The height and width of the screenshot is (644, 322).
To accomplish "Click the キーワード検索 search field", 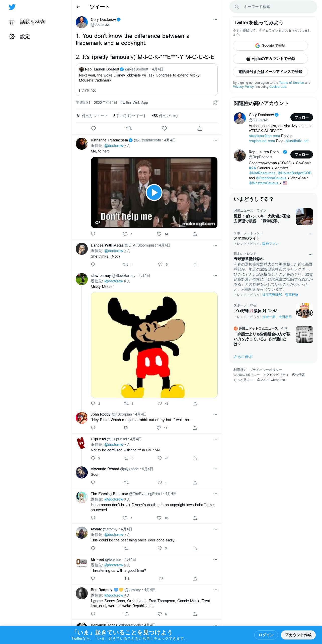I will tap(273, 7).
